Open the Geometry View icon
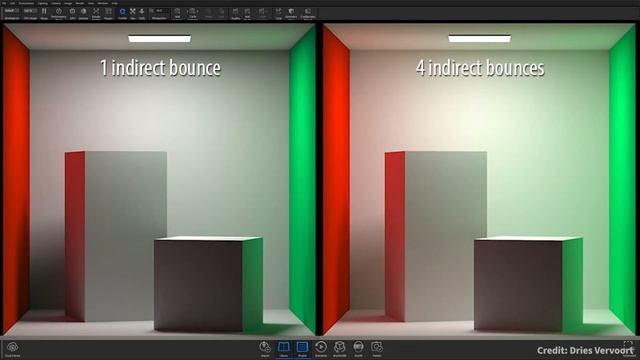 [x=291, y=11]
